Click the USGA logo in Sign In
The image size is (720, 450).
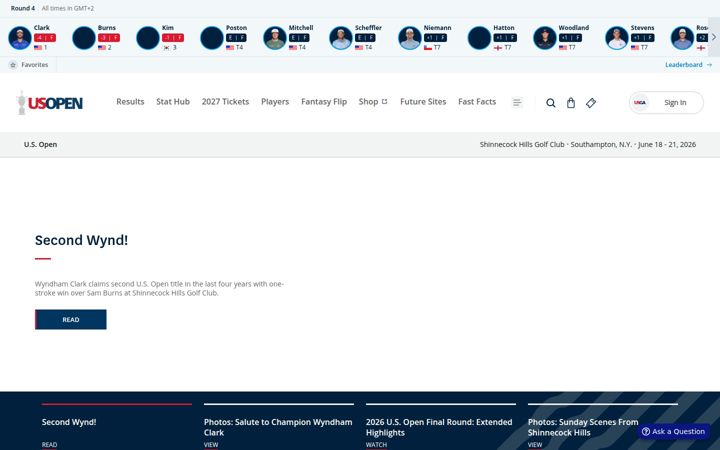click(640, 102)
